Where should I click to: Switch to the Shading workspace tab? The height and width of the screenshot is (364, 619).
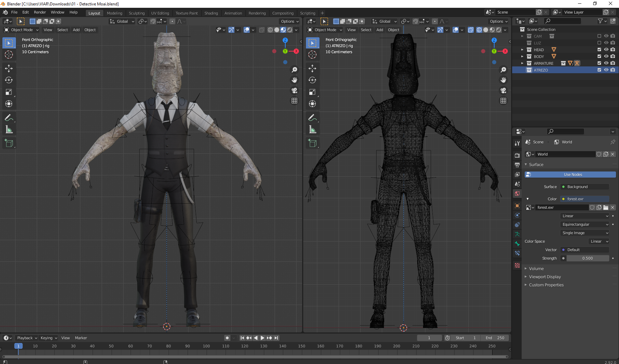click(211, 13)
